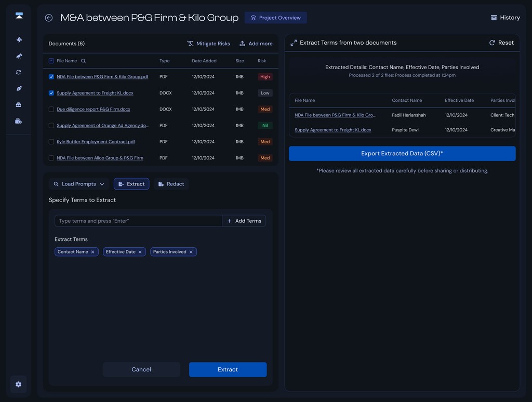The height and width of the screenshot is (402, 532).
Task: Click Add more documents
Action: 256,44
